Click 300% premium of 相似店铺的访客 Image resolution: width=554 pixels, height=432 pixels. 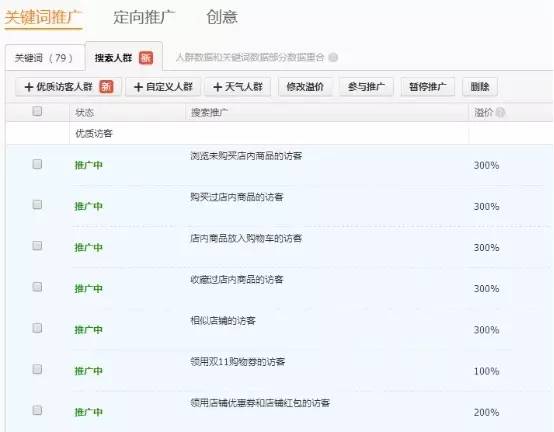(486, 330)
